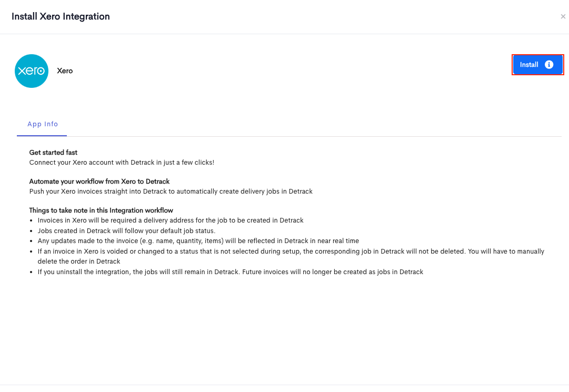Screen dimensions: 569x392
Task: Click the "Install Xero Integration" dialog title
Action: [61, 16]
